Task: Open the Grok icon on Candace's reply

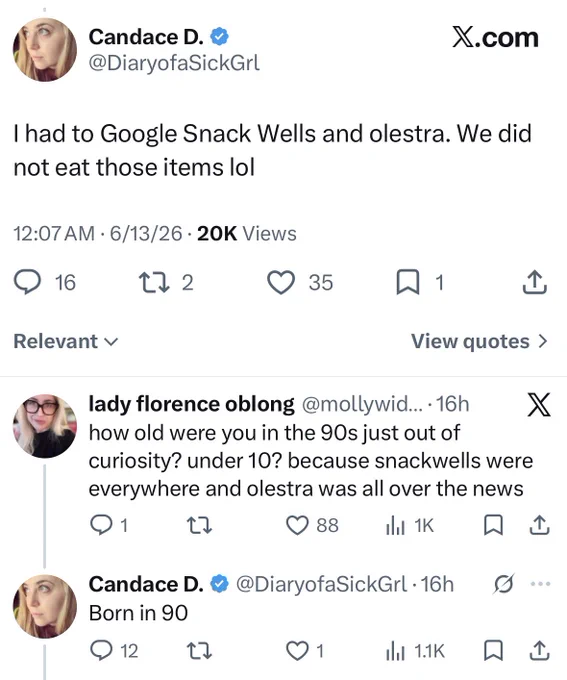Action: pyautogui.click(x=504, y=584)
